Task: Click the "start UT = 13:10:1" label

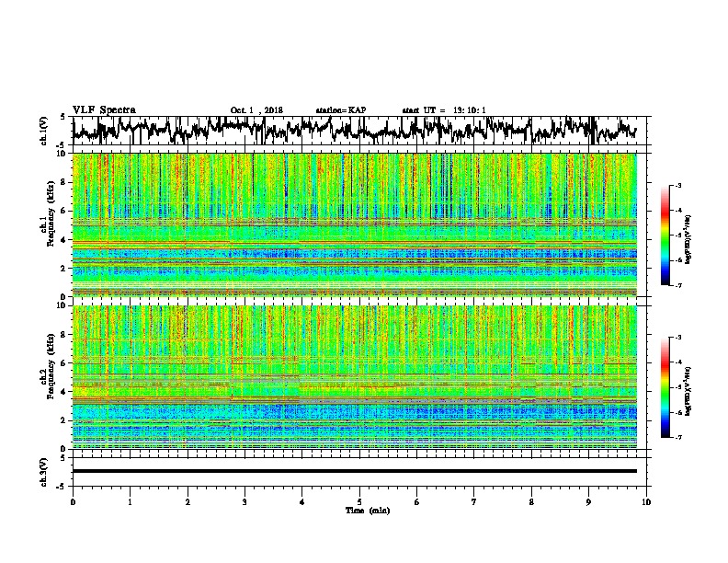Action: pos(444,110)
